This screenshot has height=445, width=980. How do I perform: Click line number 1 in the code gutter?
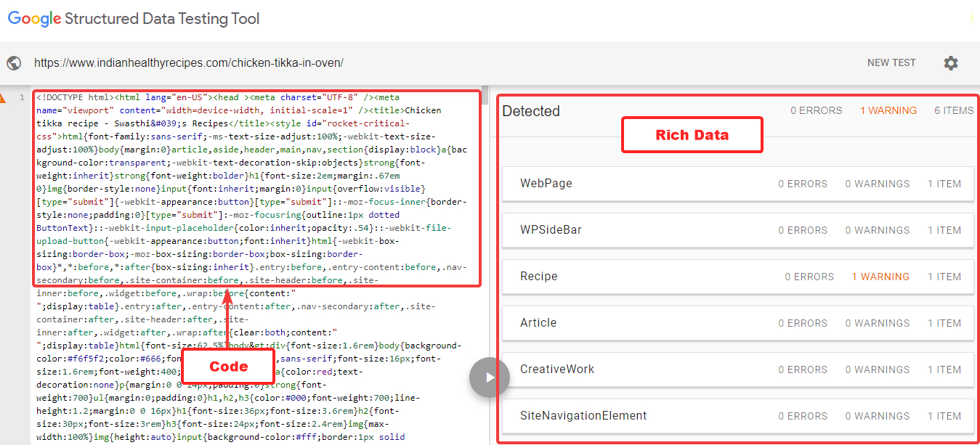(x=23, y=97)
